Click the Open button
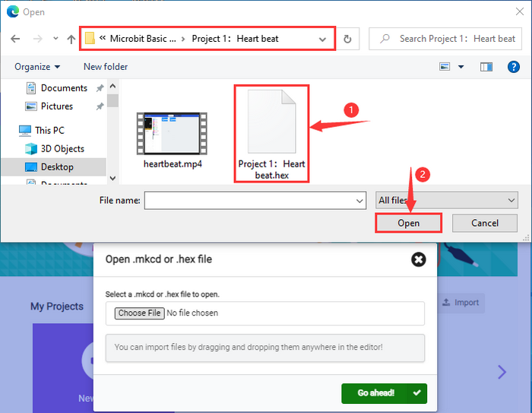Image resolution: width=532 pixels, height=413 pixels. [x=409, y=223]
